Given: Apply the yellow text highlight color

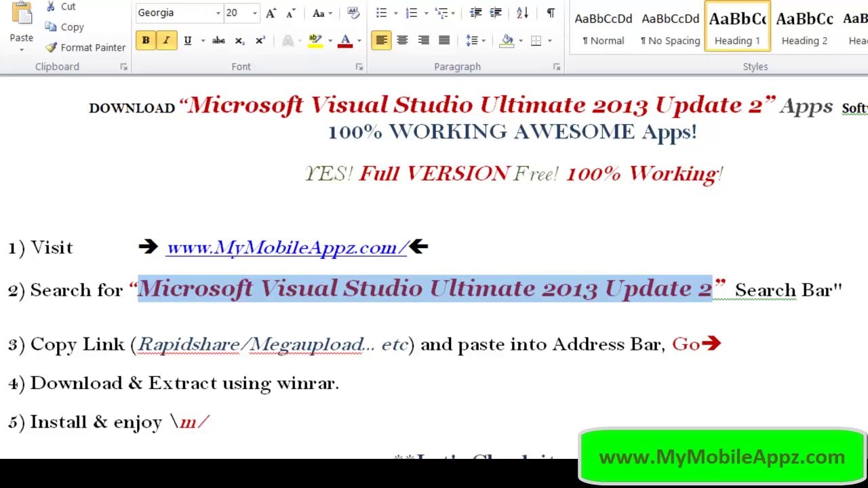Looking at the screenshot, I should point(315,41).
